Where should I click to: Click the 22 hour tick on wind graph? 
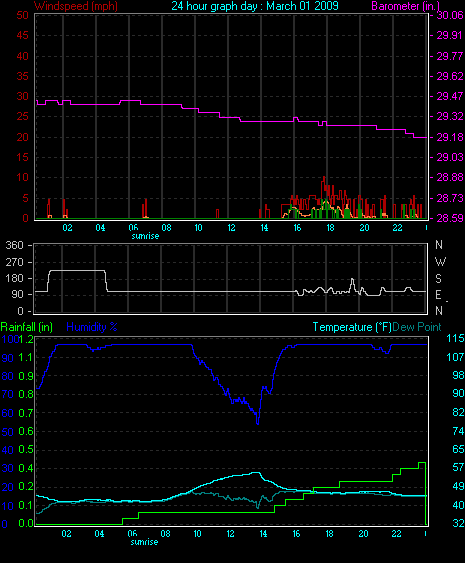(397, 228)
